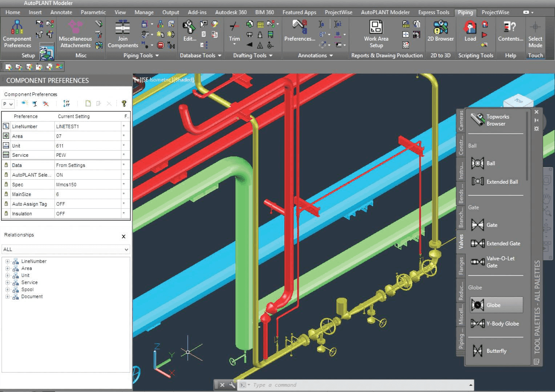Select the Extended Ball valve tool
This screenshot has width=555, height=392.
(x=495, y=181)
